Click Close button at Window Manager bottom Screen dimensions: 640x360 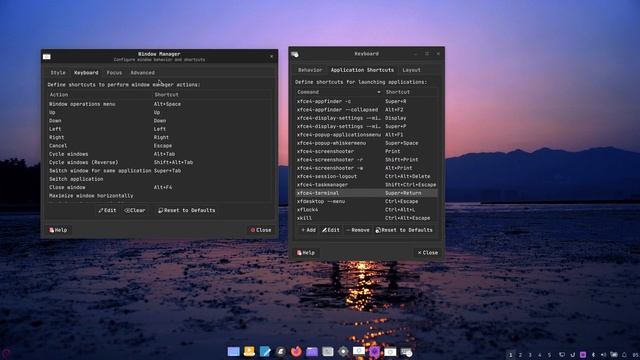pyautogui.click(x=261, y=230)
